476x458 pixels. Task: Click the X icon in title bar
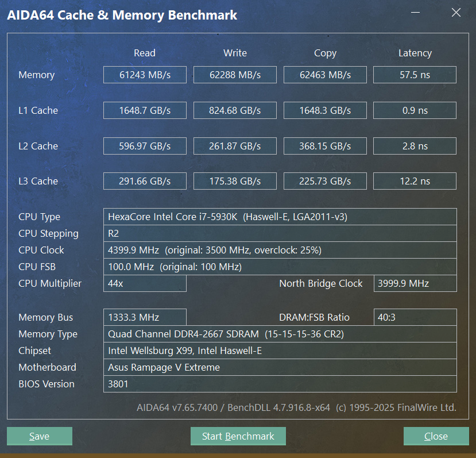tap(456, 13)
